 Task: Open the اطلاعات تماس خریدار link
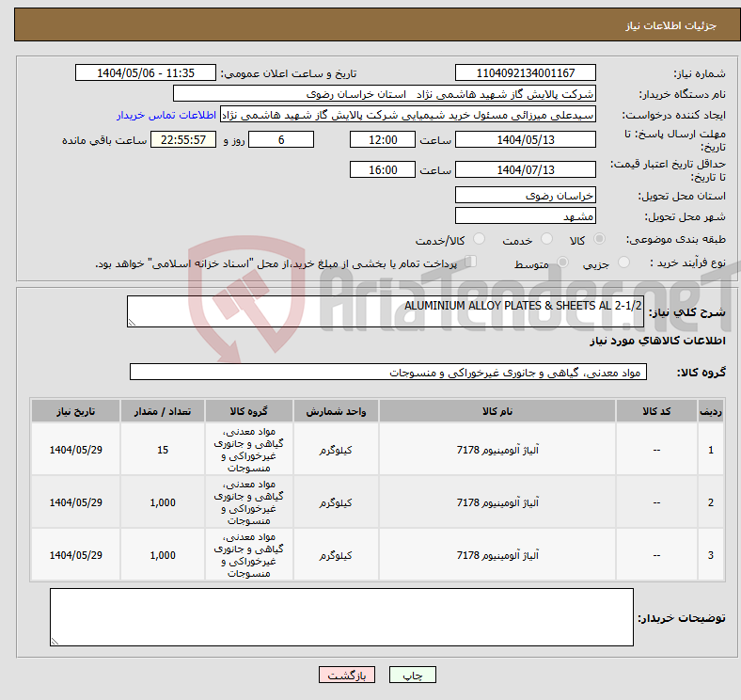coord(166,115)
